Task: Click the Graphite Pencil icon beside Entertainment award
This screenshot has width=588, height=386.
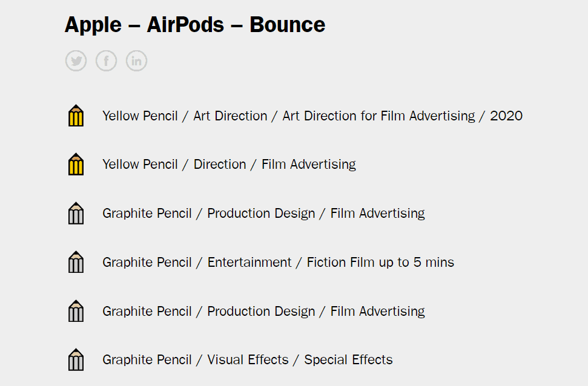Action: pyautogui.click(x=76, y=262)
